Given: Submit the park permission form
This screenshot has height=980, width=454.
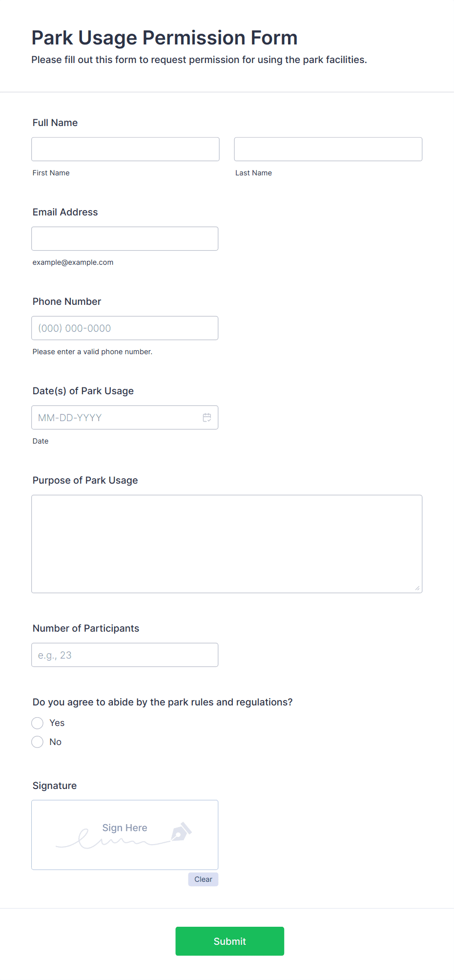Looking at the screenshot, I should [230, 941].
